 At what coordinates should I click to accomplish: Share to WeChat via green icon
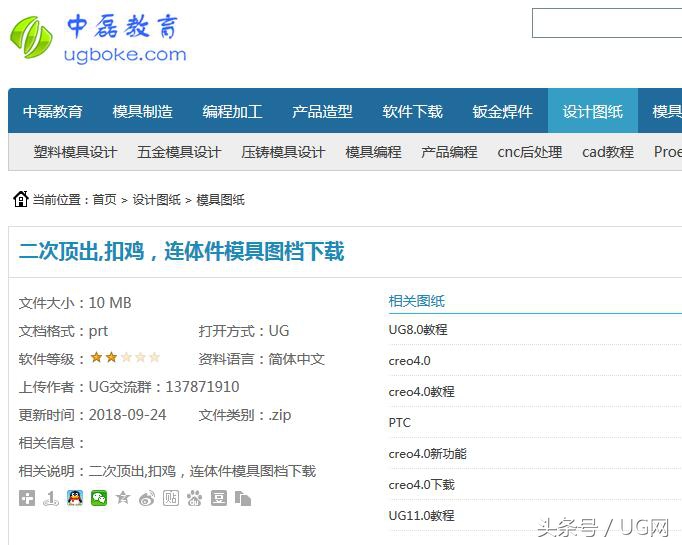tap(99, 498)
